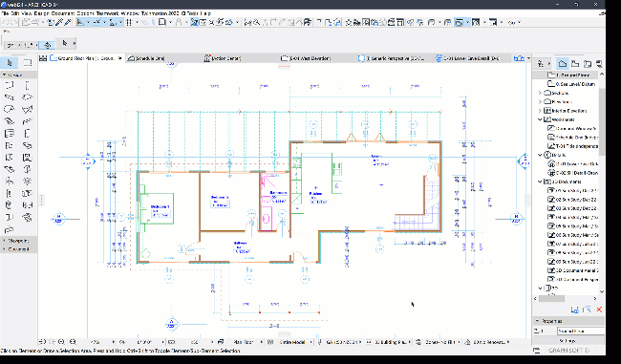Collapse the Design section in the toolbox
621x364 pixels.
click(5, 75)
